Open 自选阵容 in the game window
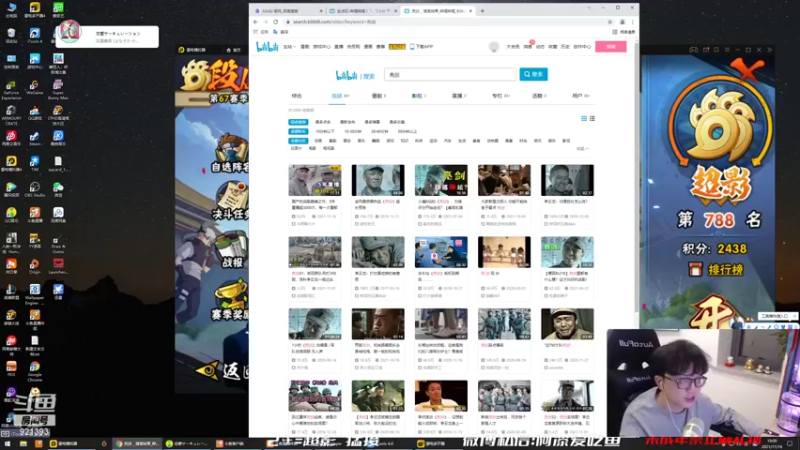The width and height of the screenshot is (800, 450). (x=231, y=156)
